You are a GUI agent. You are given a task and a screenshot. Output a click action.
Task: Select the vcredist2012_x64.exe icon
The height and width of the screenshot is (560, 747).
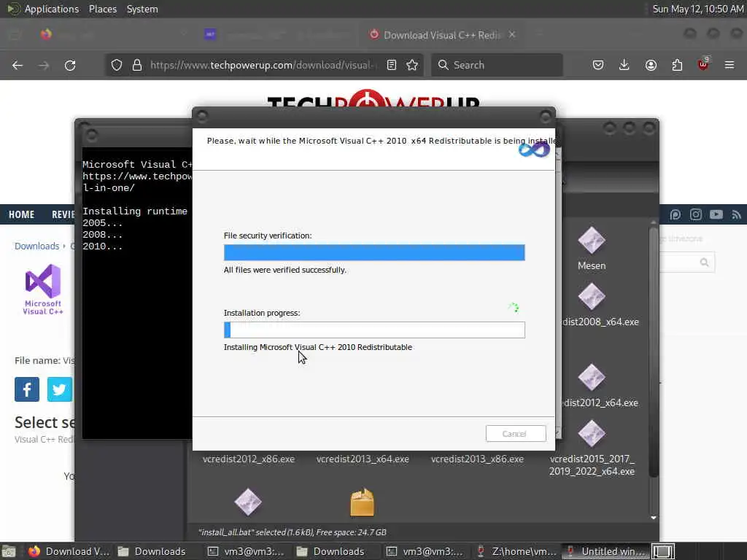pos(592,377)
